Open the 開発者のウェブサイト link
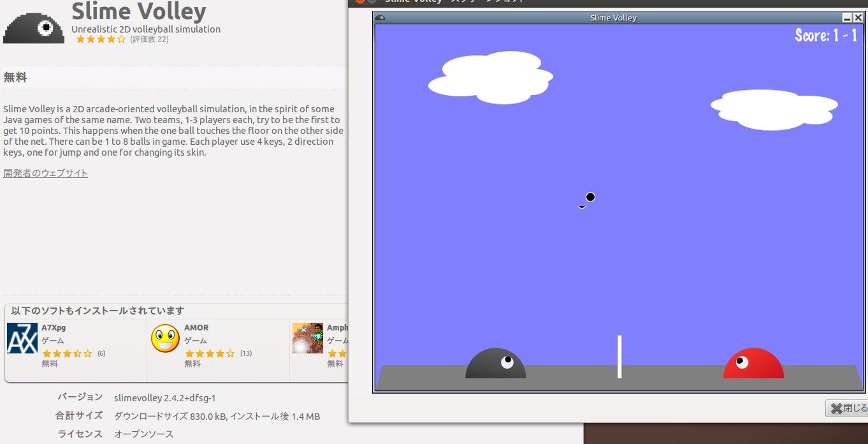 (45, 174)
